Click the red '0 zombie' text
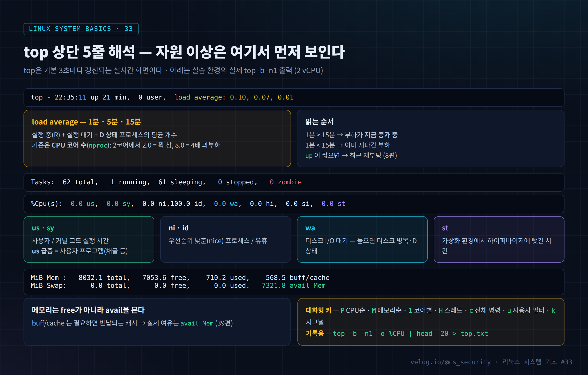This screenshot has width=588, height=375. pos(286,182)
